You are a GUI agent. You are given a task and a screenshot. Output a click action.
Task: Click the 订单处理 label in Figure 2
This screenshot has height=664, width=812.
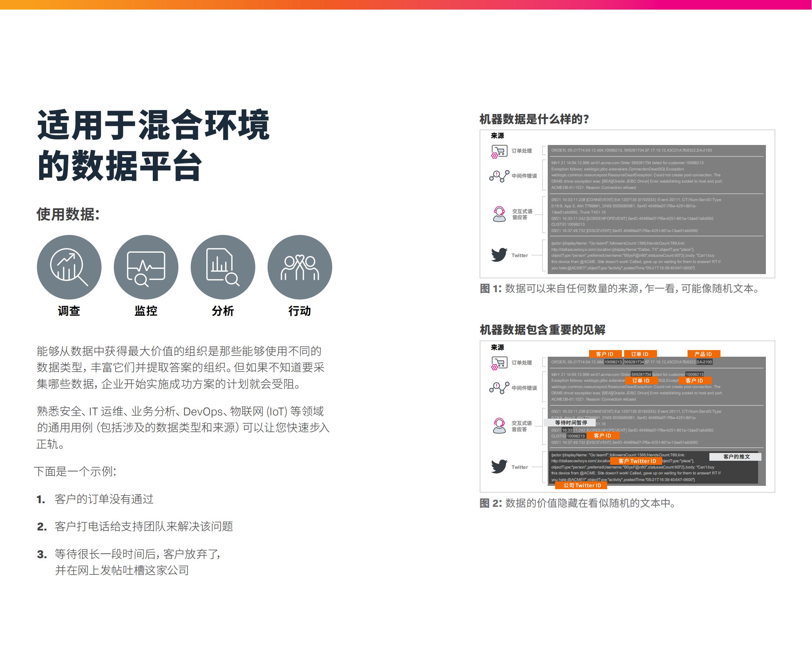[522, 363]
